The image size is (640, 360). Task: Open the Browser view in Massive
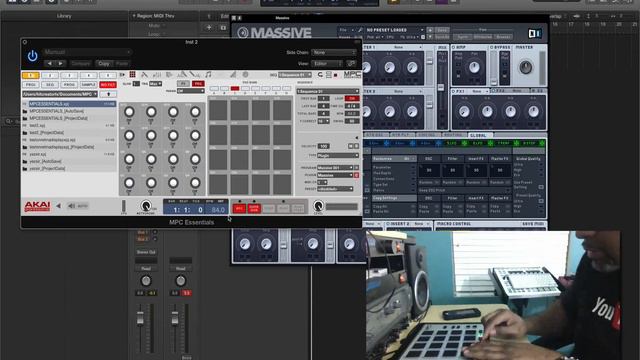pyautogui.click(x=503, y=37)
